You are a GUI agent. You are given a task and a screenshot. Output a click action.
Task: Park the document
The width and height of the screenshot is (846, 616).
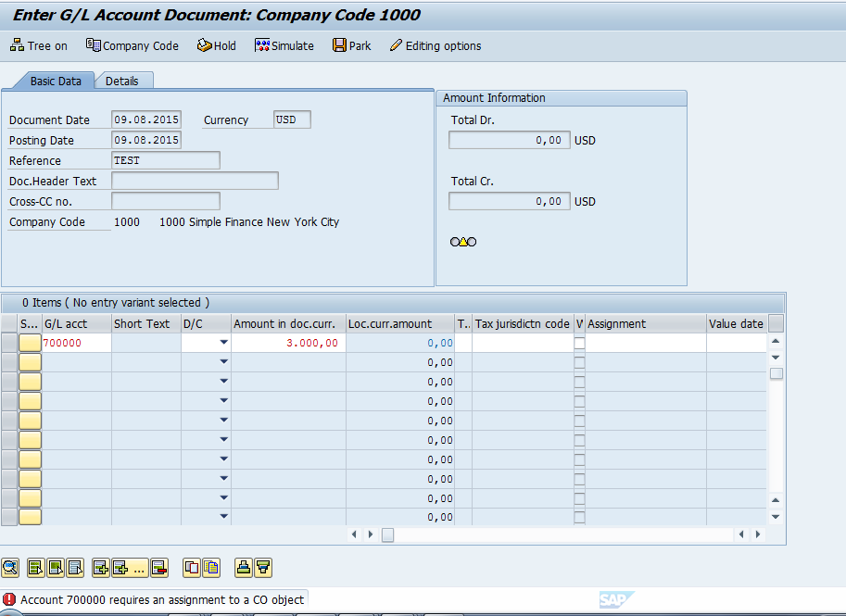click(352, 45)
